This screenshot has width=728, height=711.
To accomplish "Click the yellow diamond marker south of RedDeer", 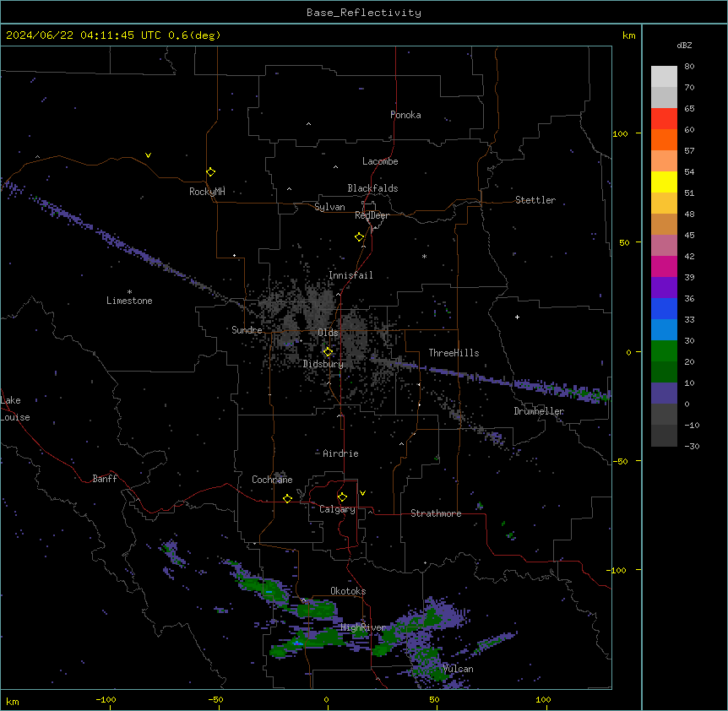I will pyautogui.click(x=360, y=237).
